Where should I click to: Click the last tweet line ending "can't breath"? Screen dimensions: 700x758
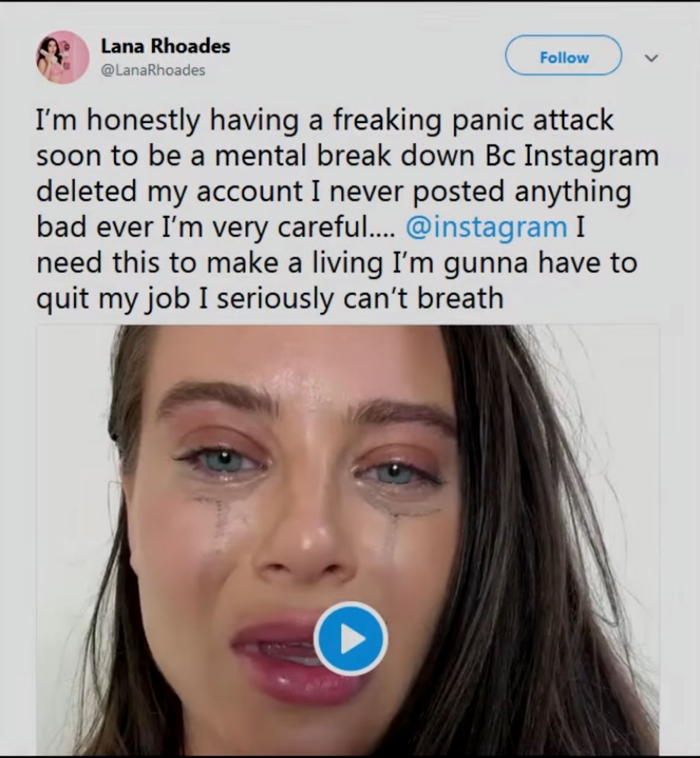click(x=269, y=298)
